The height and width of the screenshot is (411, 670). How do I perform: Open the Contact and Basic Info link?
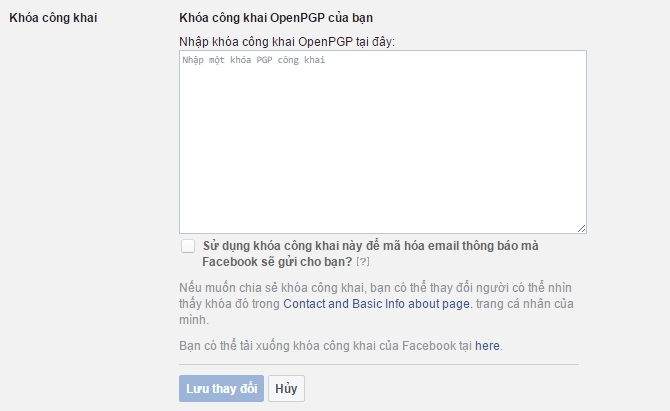(375, 303)
